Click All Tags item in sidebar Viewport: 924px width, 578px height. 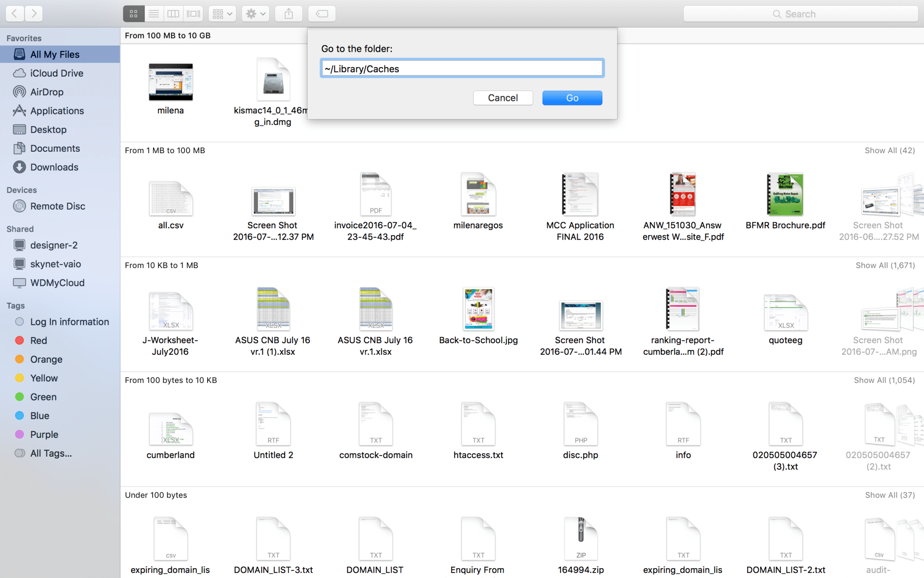click(51, 453)
